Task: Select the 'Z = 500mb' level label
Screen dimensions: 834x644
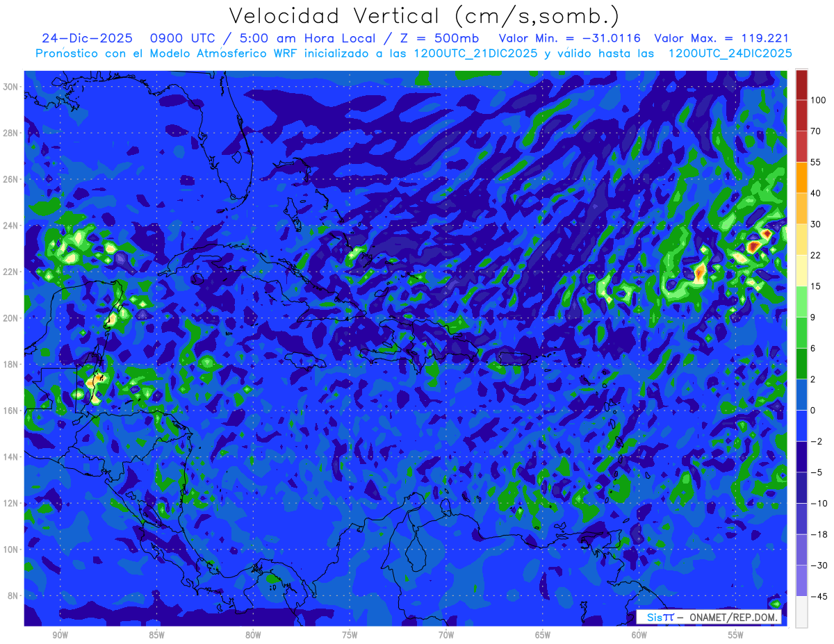Action: 437,39
